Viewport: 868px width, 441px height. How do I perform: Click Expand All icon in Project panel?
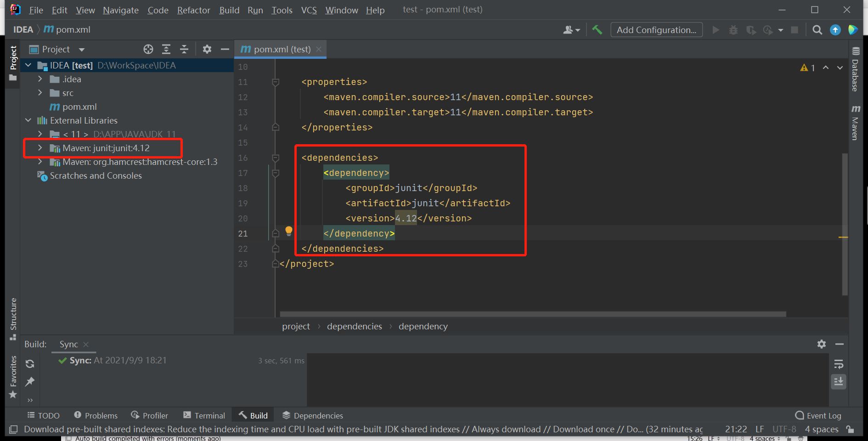point(166,49)
